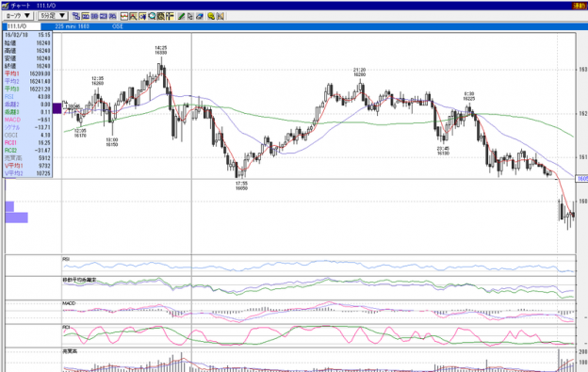Click the last toolbar icon on the right
The height and width of the screenshot is (372, 588).
point(220,16)
